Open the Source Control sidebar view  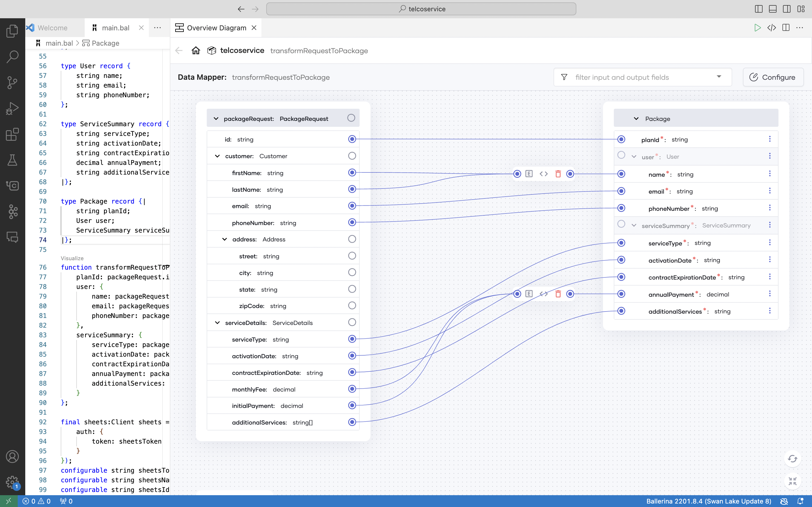click(12, 82)
